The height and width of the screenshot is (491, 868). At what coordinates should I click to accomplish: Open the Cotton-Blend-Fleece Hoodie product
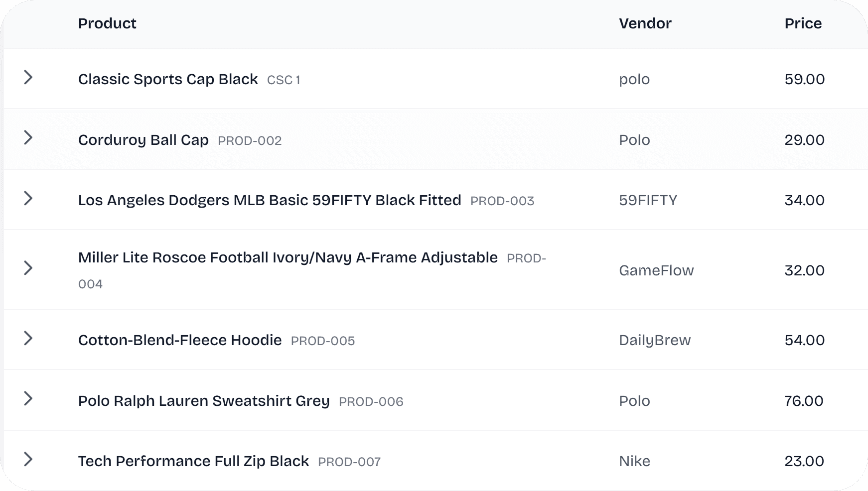180,340
